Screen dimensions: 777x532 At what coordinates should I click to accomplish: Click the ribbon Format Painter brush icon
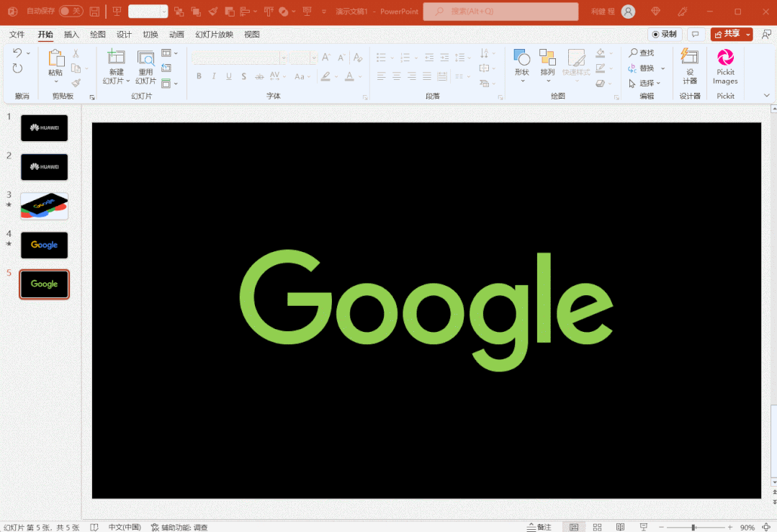pyautogui.click(x=76, y=83)
